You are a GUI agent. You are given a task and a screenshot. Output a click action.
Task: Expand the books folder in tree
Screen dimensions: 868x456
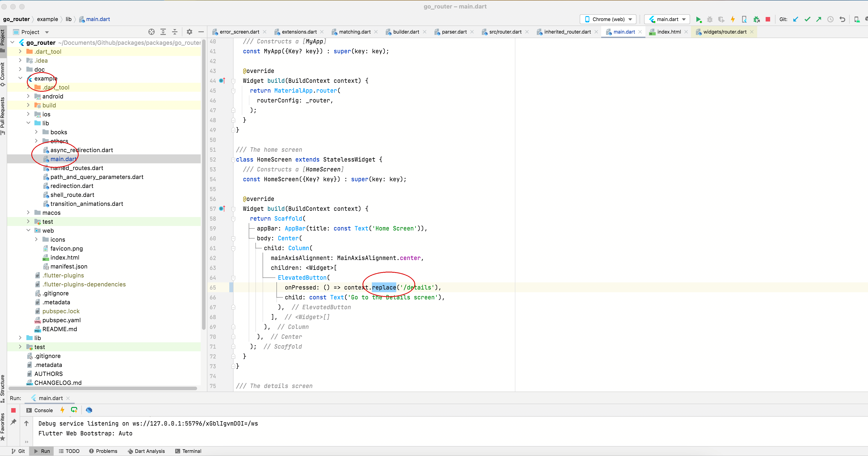(x=36, y=132)
